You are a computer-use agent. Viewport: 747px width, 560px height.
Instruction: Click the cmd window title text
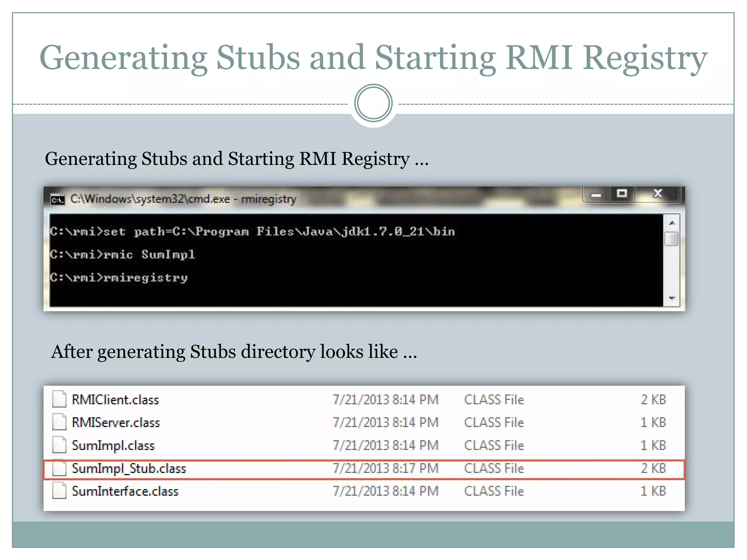click(183, 199)
